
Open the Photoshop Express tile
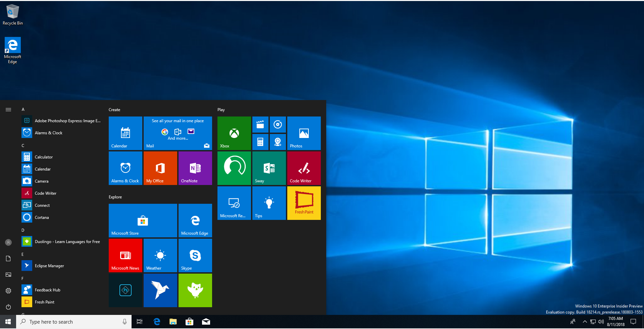[126, 290]
